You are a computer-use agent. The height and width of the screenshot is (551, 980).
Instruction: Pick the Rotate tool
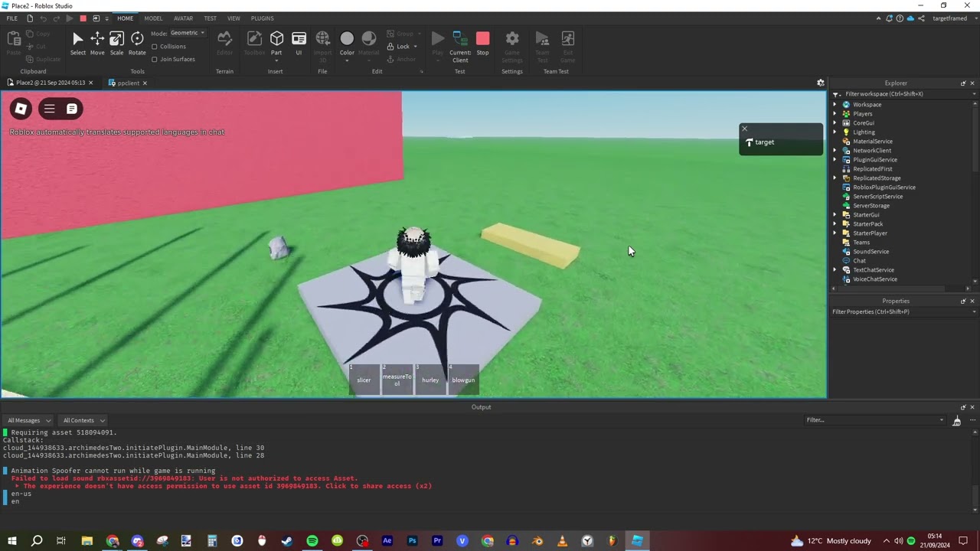point(137,44)
